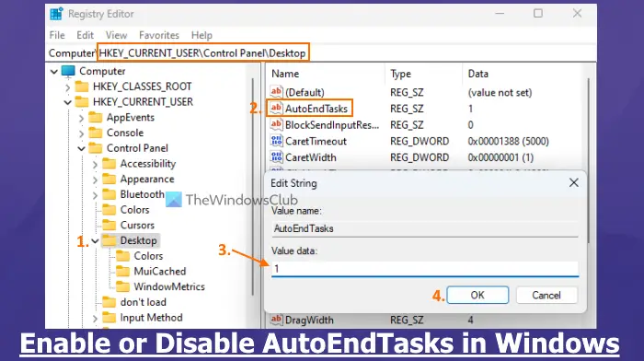644x361 pixels.
Task: Collapse the Computer root node
Action: tap(53, 72)
